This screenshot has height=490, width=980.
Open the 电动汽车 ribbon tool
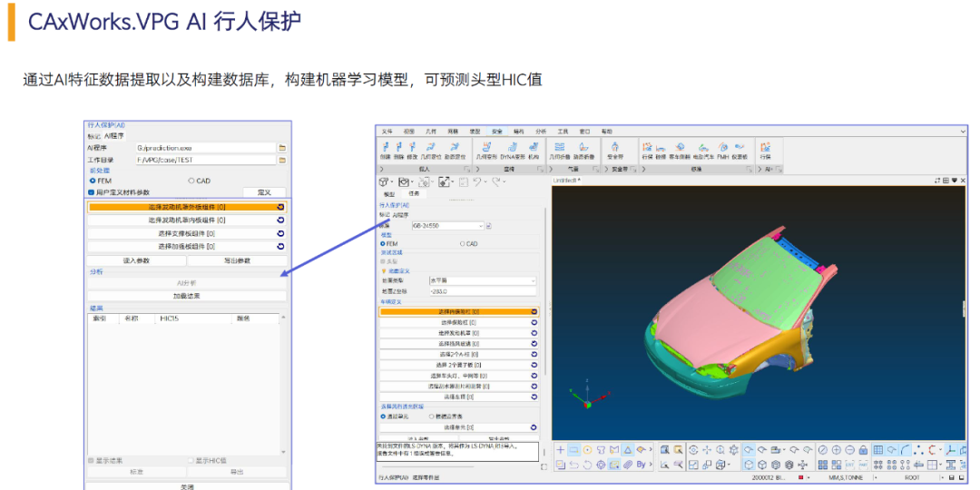pyautogui.click(x=702, y=150)
